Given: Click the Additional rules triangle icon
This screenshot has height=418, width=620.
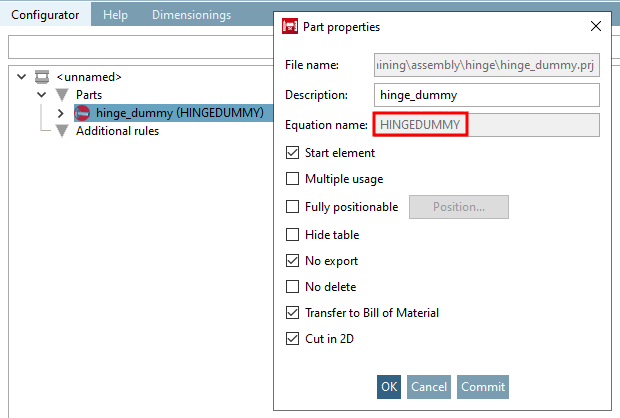Looking at the screenshot, I should coord(62,131).
